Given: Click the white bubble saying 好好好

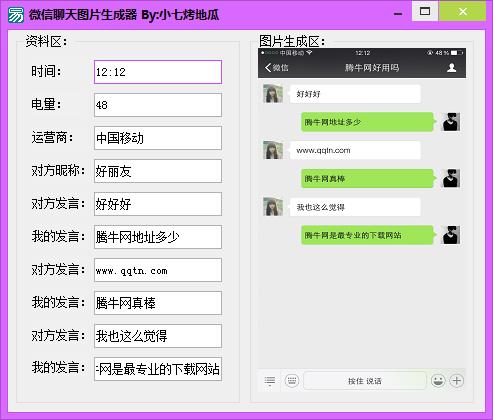Looking at the screenshot, I should (x=355, y=94).
